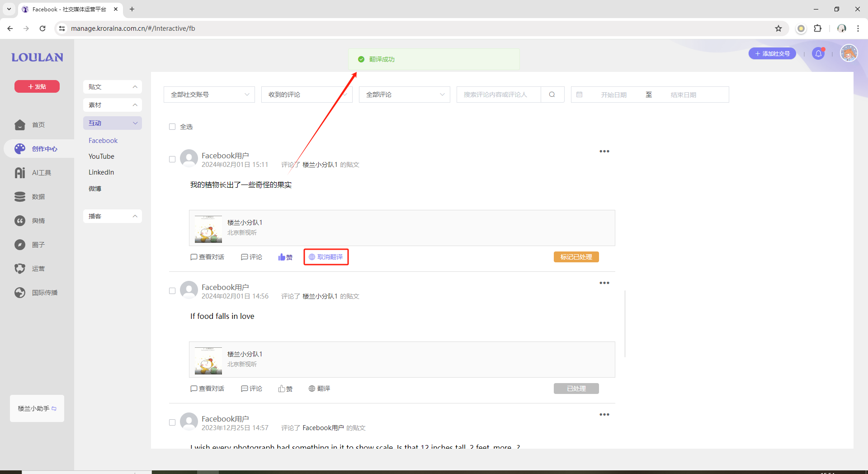This screenshot has height=474, width=868.
Task: Open the 数据 database icon
Action: coord(20,197)
